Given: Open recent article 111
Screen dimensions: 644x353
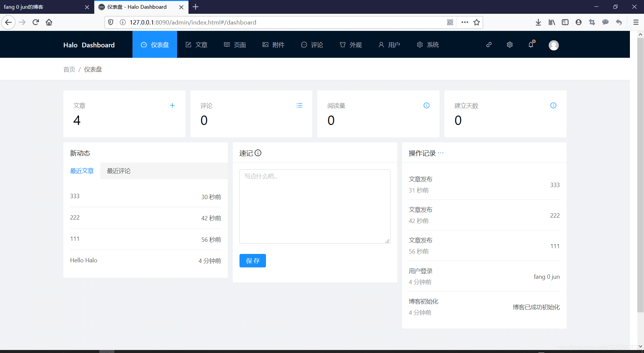Looking at the screenshot, I should [x=75, y=239].
